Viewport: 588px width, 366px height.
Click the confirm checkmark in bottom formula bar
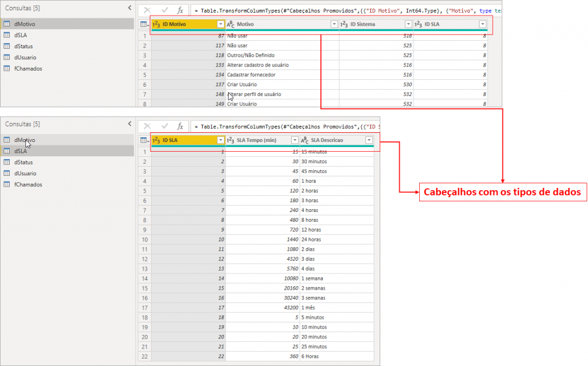[x=165, y=126]
